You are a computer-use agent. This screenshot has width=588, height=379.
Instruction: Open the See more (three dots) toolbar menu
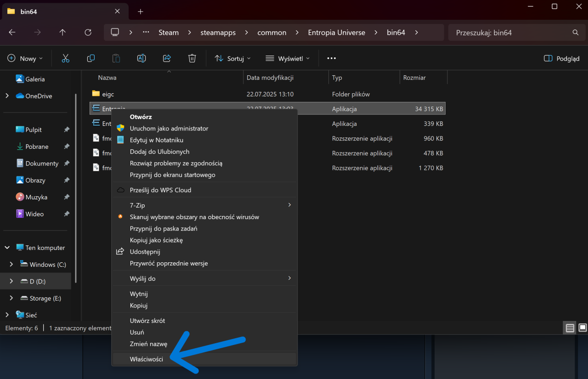click(x=332, y=58)
